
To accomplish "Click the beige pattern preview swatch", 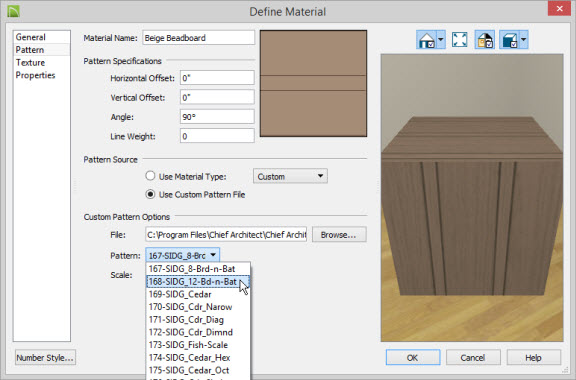I will point(313,83).
